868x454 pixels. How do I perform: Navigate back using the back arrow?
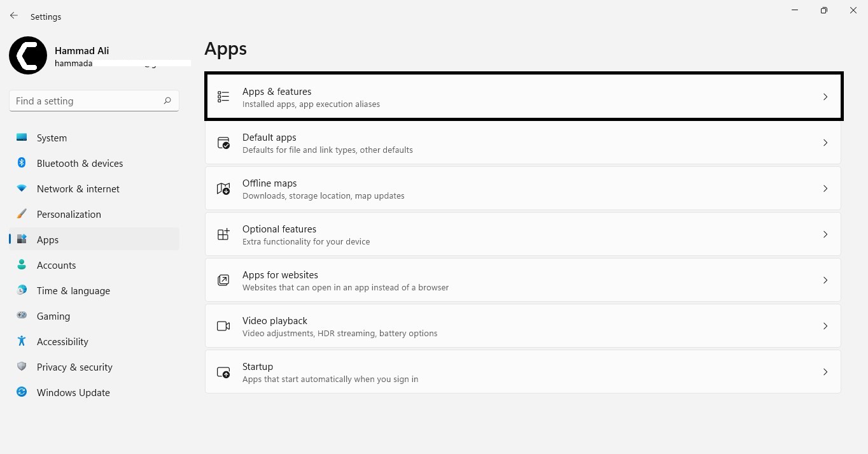click(14, 16)
